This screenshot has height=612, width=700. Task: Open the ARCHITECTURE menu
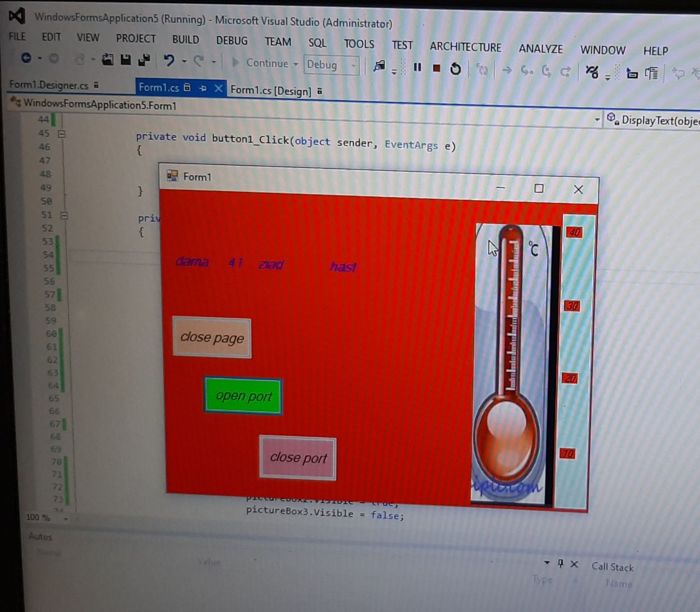coord(465,46)
